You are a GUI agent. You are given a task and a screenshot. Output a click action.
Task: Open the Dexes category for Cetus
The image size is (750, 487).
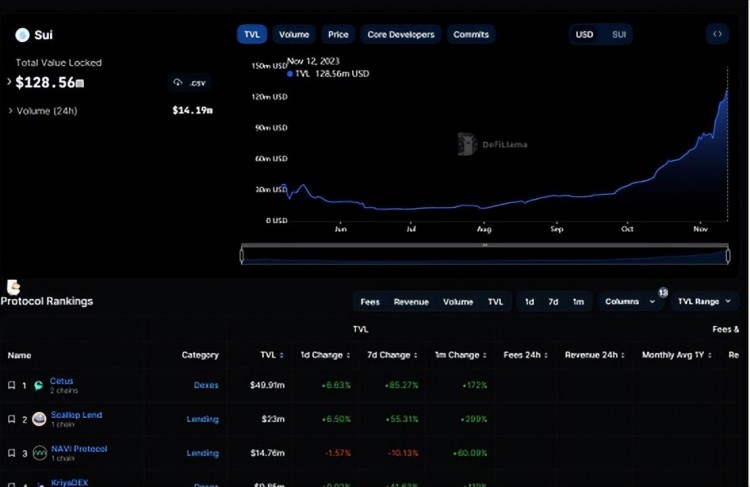click(x=206, y=385)
